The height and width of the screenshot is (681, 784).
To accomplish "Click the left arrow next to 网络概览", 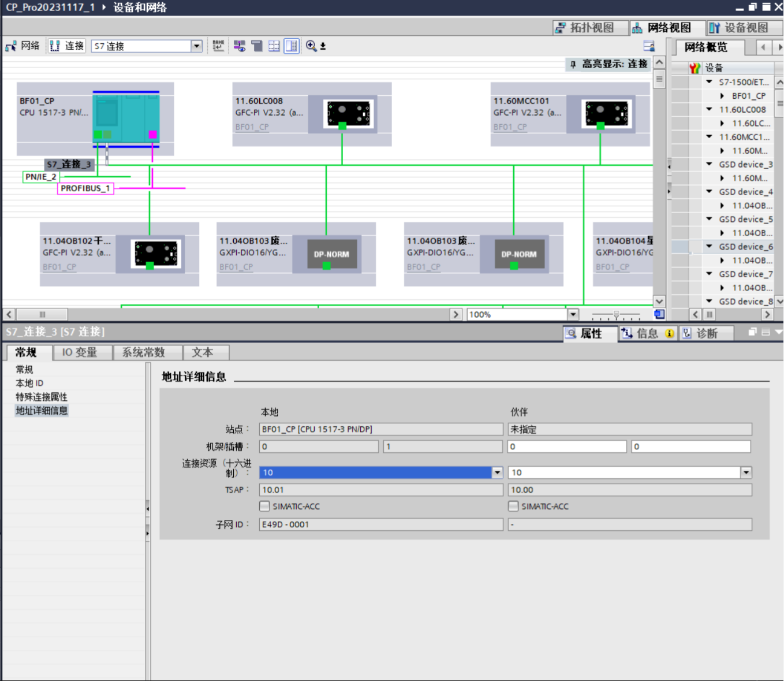I will click(763, 47).
